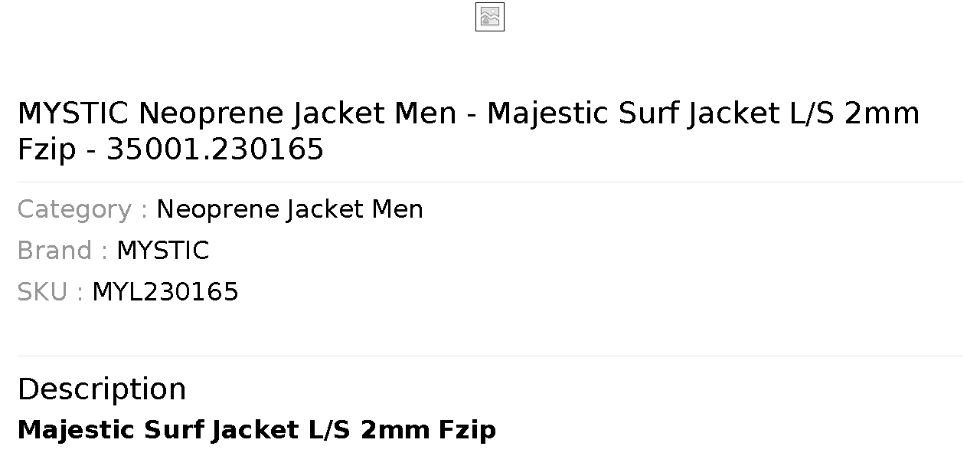Click bold Majestic Surf Jacket description text

[256, 430]
